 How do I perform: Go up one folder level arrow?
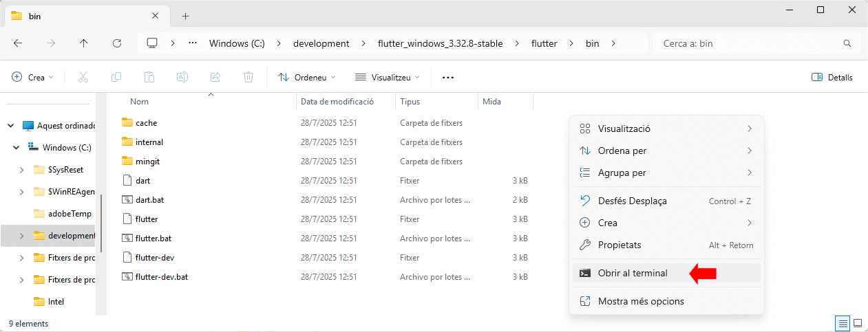(x=84, y=43)
